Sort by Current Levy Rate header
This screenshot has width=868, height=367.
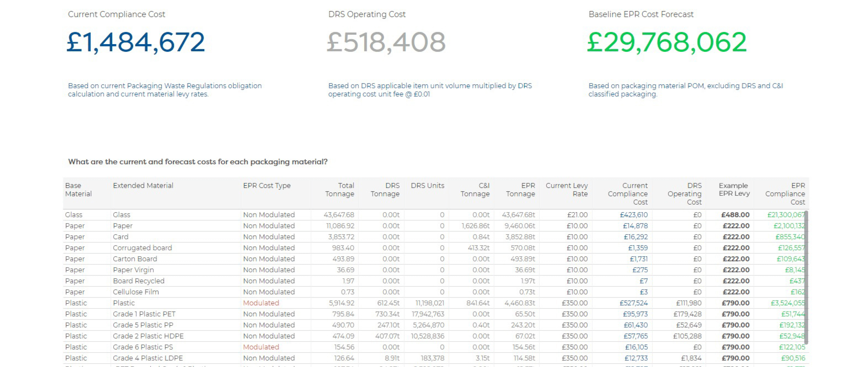[566, 190]
